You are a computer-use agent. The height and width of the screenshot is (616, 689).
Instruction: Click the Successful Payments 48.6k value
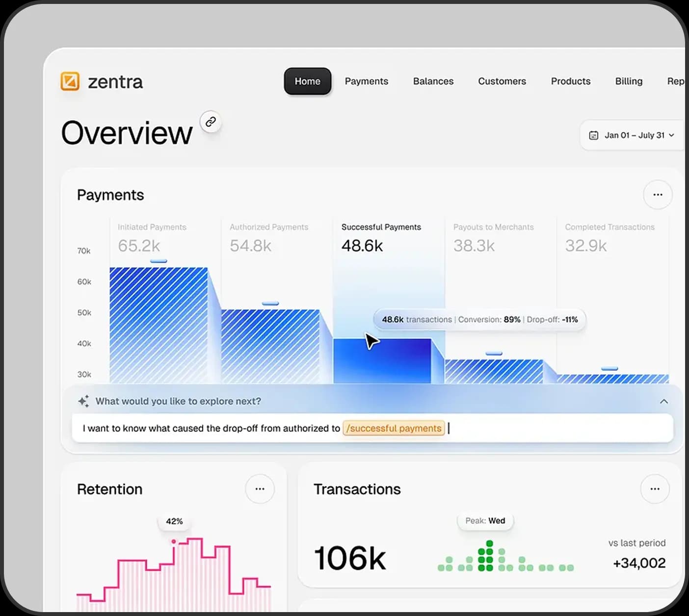pyautogui.click(x=362, y=246)
